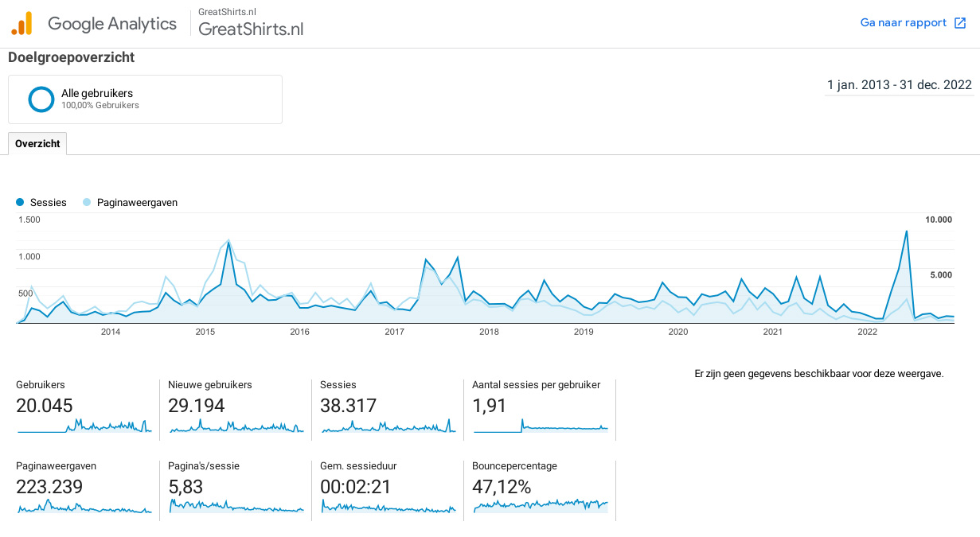Click the 2016 label on the chart axis
This screenshot has height=537, width=980.
tap(299, 332)
